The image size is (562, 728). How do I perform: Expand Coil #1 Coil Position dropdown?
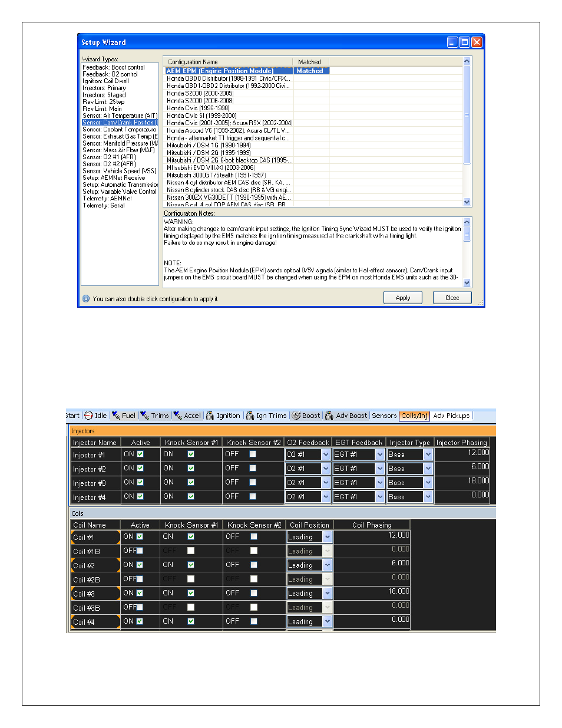(x=328, y=537)
